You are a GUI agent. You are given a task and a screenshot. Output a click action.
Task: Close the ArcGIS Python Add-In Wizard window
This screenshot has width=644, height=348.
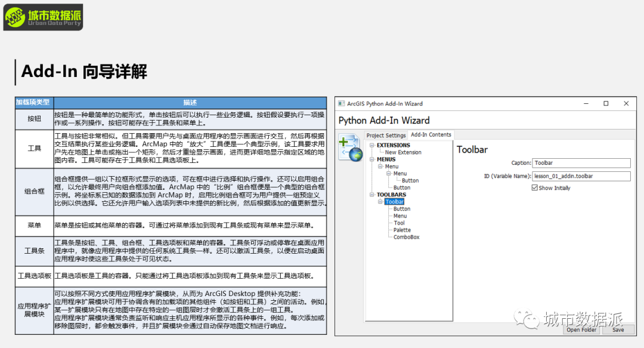626,104
